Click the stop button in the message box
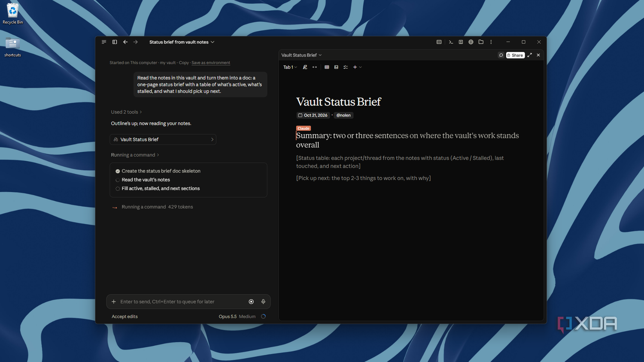Image resolution: width=644 pixels, height=362 pixels. (x=251, y=302)
